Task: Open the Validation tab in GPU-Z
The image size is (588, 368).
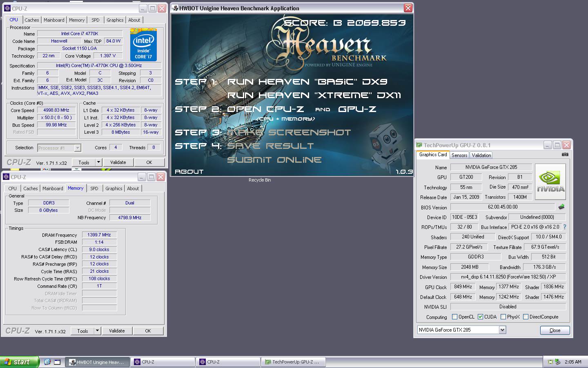Action: (481, 155)
